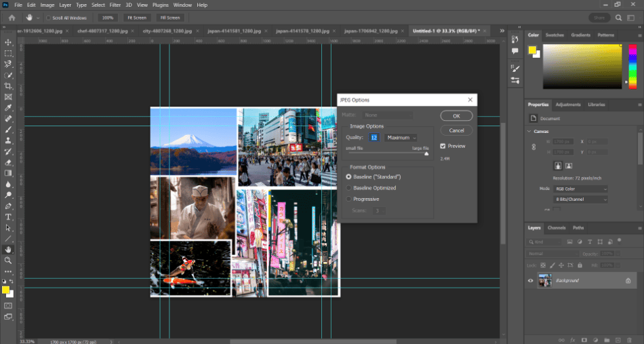
Task: Select the Lasso tool
Action: pyautogui.click(x=8, y=64)
